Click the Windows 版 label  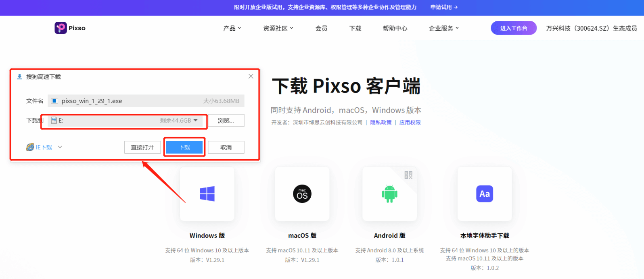tap(207, 235)
